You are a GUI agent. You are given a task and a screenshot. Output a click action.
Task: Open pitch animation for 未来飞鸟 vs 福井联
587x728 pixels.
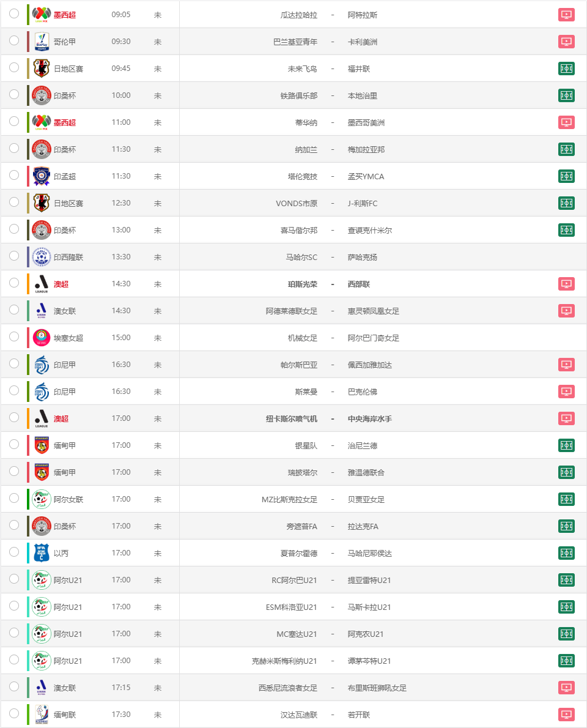pyautogui.click(x=566, y=69)
